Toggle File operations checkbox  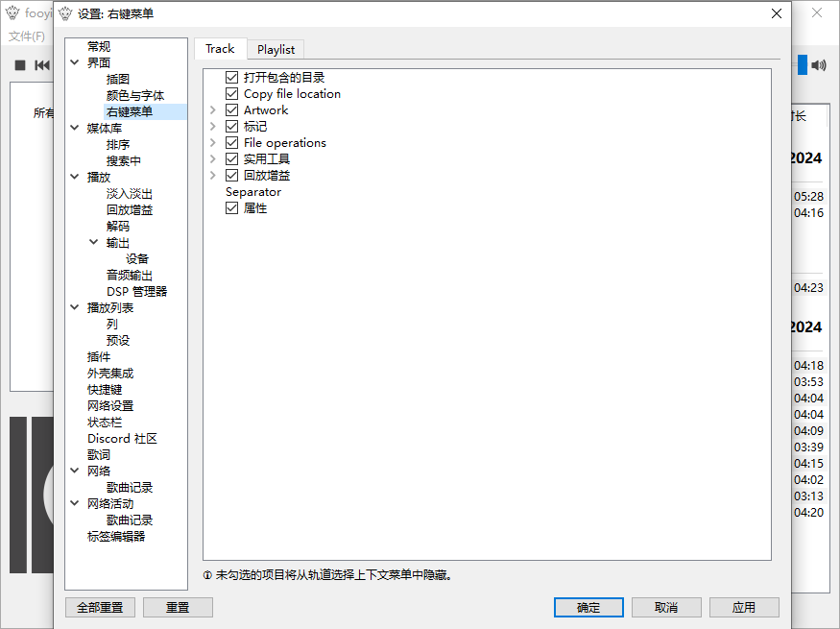tap(232, 142)
